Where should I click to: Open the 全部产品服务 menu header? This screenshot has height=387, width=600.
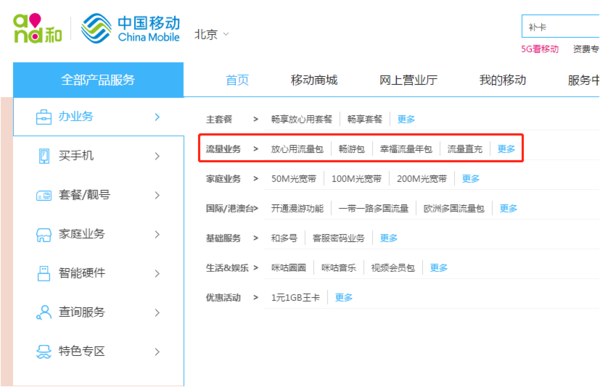pos(98,80)
